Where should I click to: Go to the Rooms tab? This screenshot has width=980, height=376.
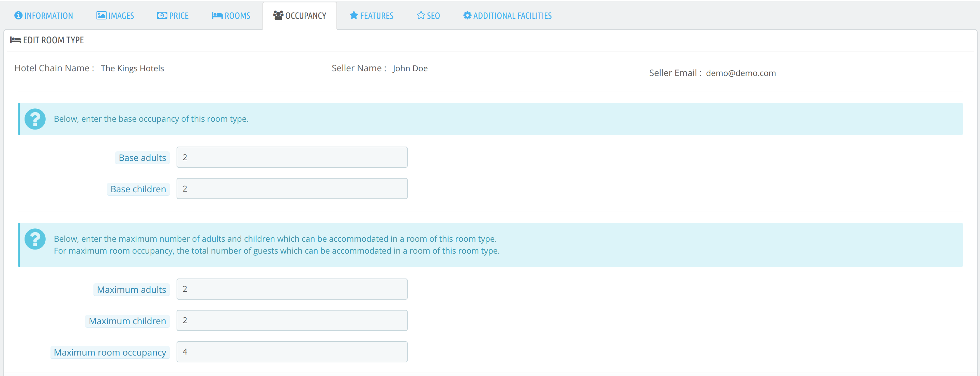(231, 16)
